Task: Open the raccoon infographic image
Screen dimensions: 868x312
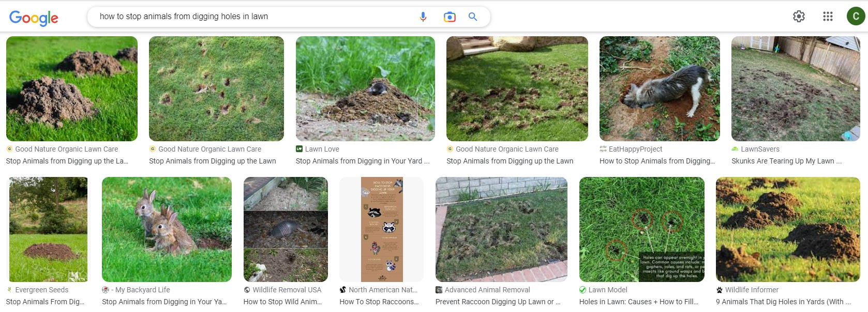Action: point(382,229)
